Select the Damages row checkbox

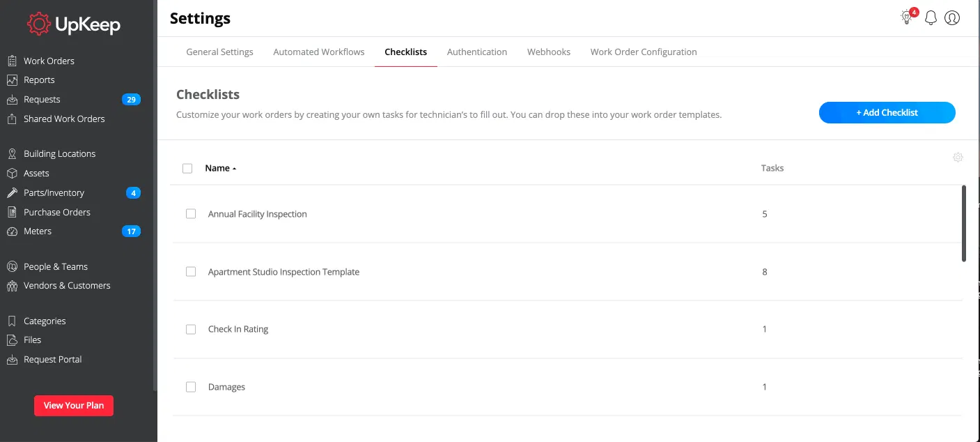tap(191, 387)
